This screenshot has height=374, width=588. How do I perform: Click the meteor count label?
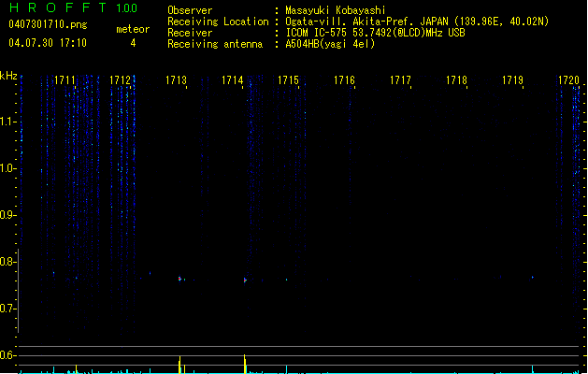click(133, 29)
